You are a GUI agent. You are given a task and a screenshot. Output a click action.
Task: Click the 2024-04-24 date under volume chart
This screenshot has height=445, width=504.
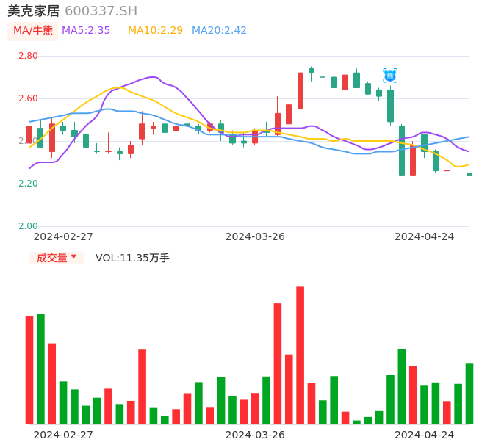tap(425, 435)
